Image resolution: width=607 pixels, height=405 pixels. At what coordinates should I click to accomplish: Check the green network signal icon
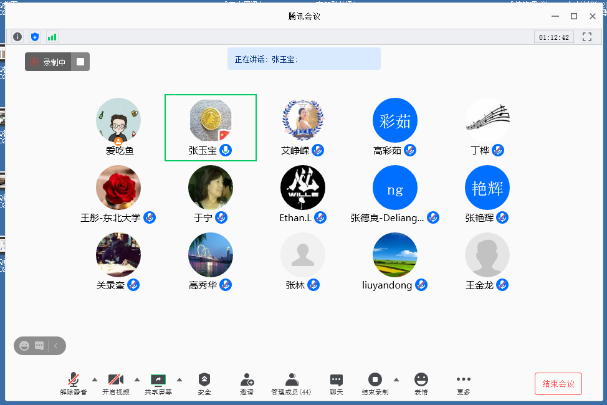click(52, 36)
